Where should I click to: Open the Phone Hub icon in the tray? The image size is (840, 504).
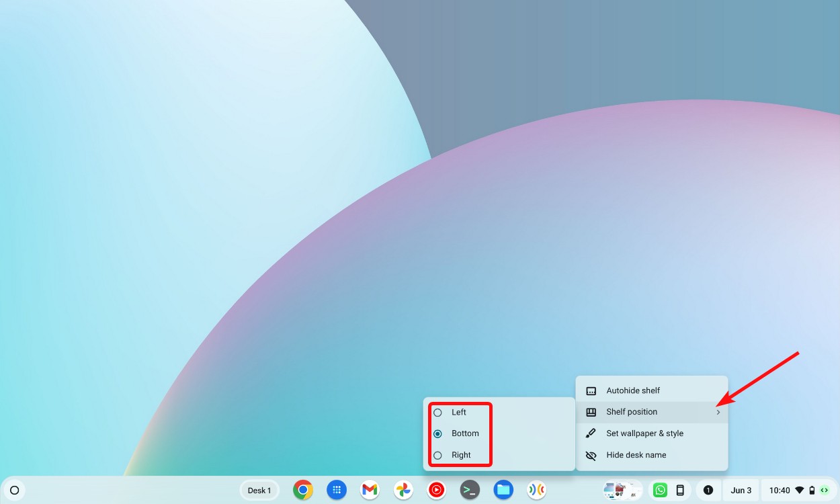679,490
